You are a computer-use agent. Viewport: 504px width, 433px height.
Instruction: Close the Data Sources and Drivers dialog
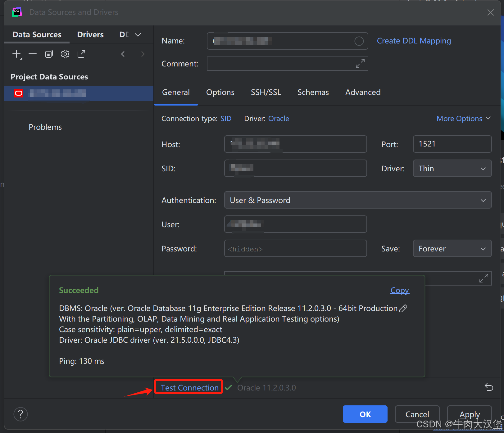point(491,12)
